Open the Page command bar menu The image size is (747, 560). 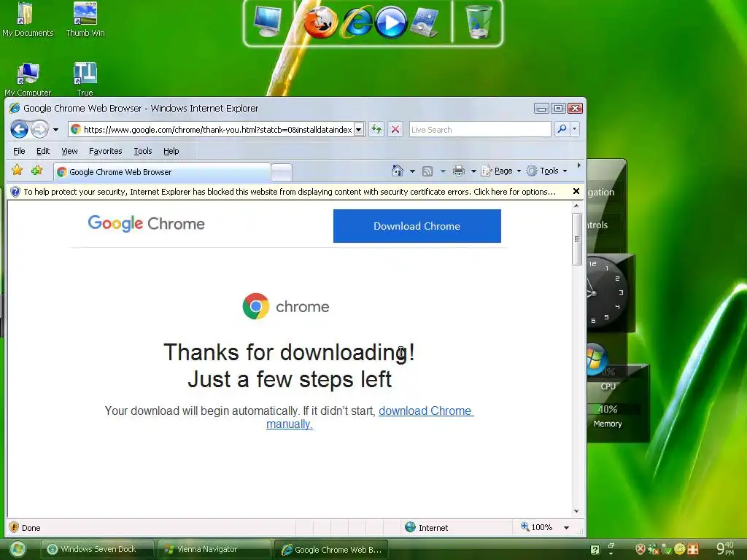pos(500,171)
